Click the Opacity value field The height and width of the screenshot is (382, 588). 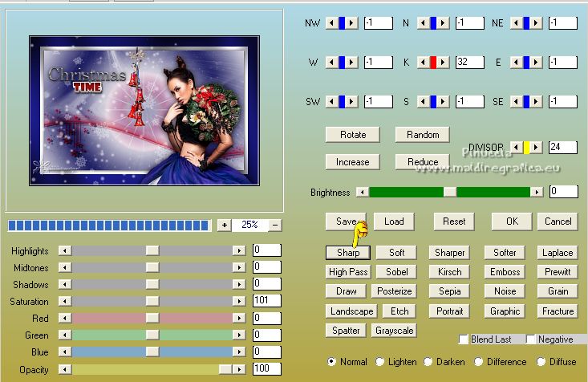pos(267,368)
